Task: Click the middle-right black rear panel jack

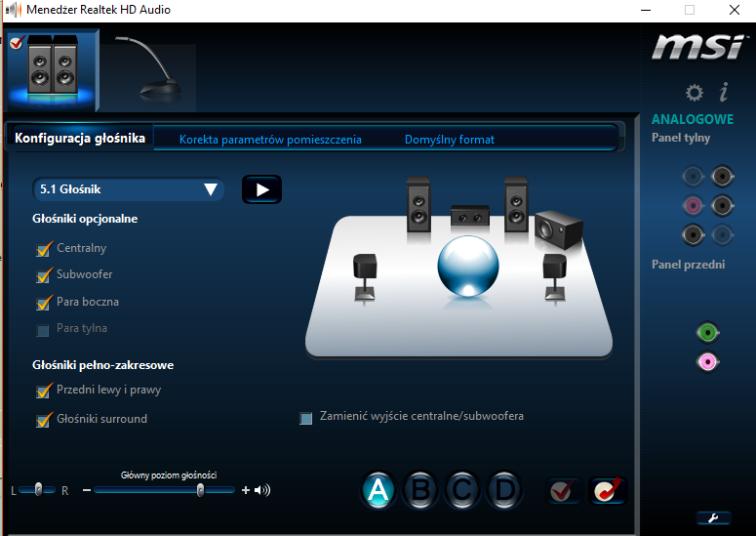Action: point(722,206)
